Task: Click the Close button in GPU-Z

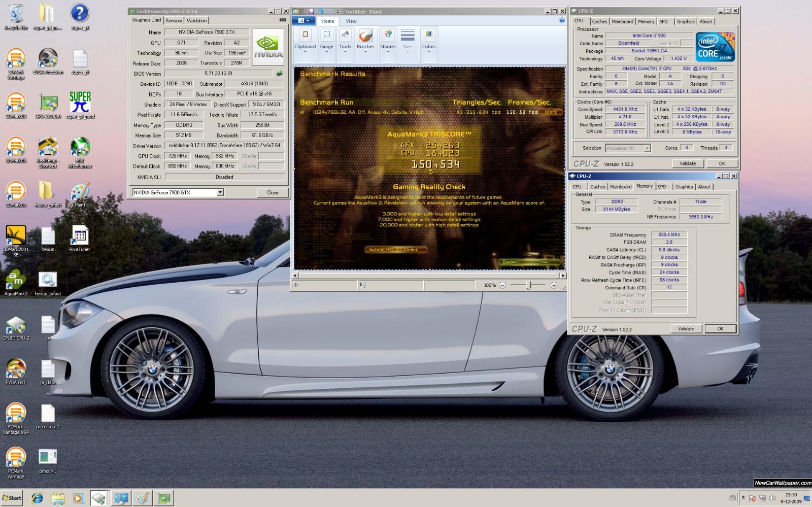Action: click(x=273, y=192)
